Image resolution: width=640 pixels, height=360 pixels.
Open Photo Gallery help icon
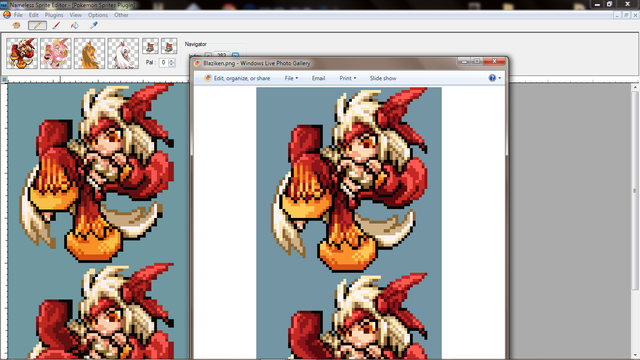(x=492, y=78)
